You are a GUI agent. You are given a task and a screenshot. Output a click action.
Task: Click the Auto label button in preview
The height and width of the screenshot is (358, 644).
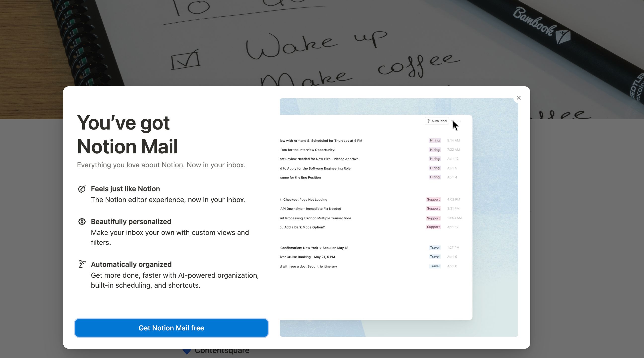437,121
